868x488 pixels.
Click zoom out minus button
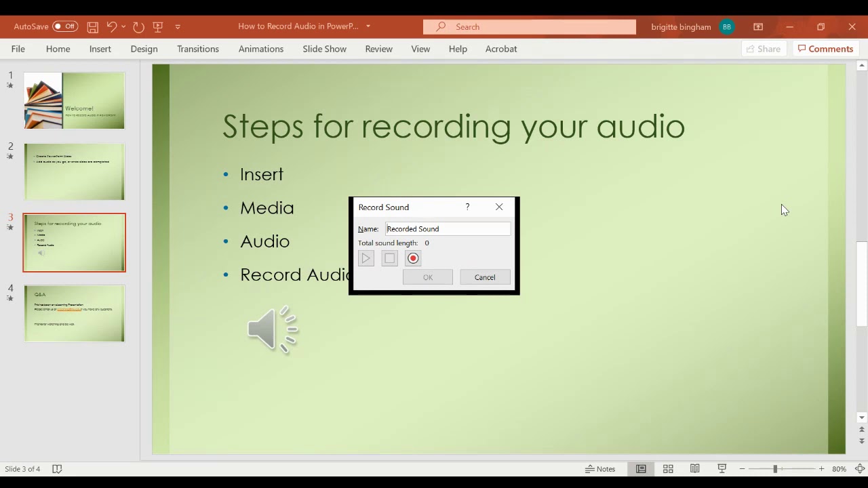click(742, 469)
